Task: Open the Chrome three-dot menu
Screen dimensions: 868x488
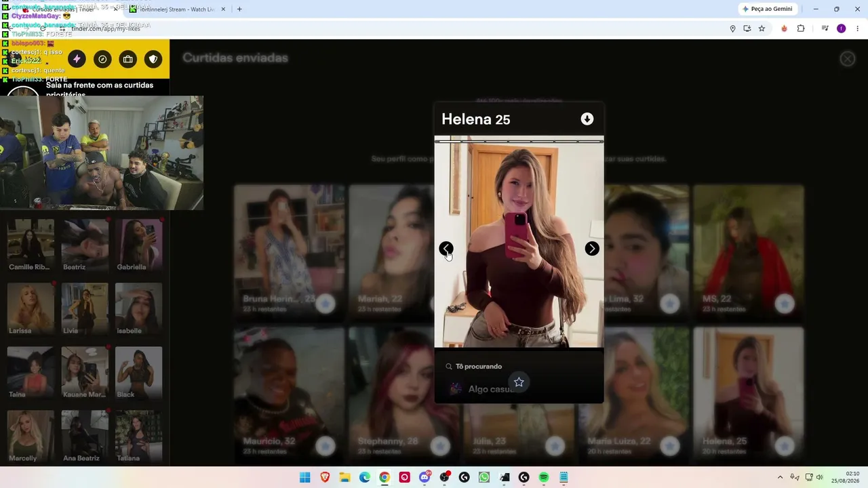Action: coord(858,28)
